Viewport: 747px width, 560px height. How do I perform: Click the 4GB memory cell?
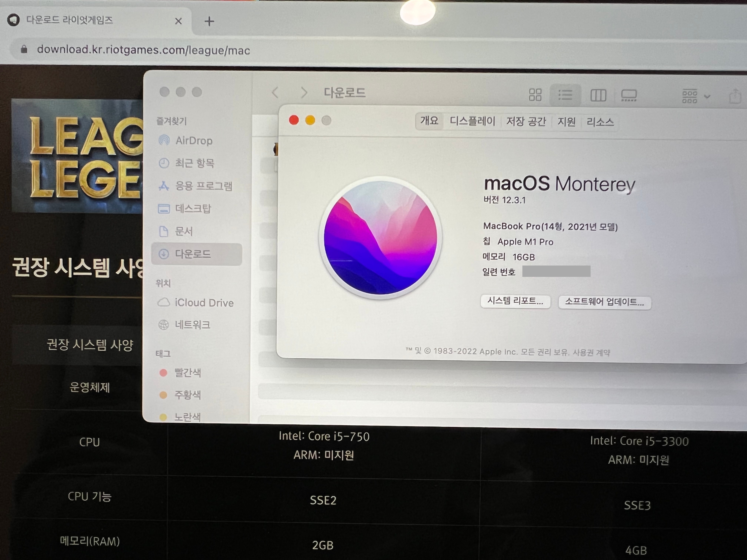click(636, 551)
